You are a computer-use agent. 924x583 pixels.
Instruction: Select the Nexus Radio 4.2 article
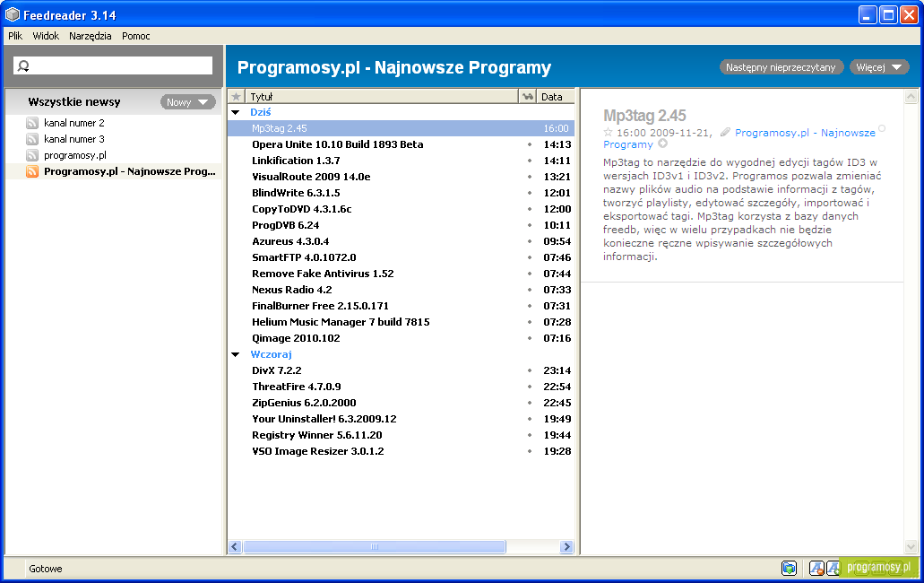click(x=401, y=290)
